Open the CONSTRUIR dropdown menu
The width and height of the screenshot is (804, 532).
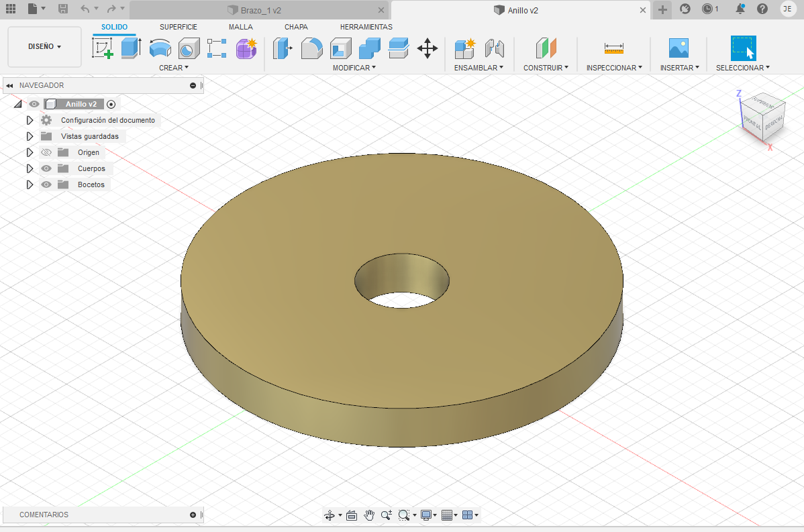click(x=546, y=68)
